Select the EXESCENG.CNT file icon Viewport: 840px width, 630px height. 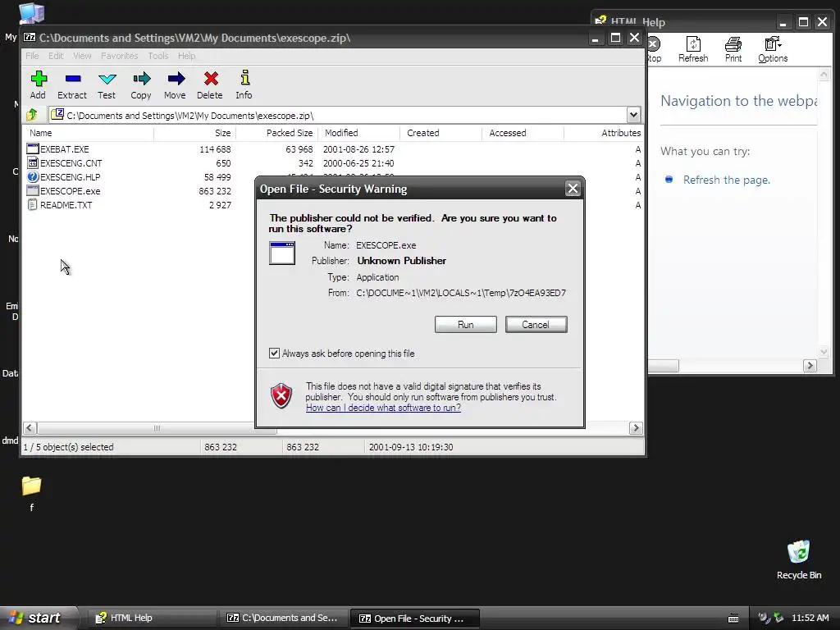click(32, 163)
